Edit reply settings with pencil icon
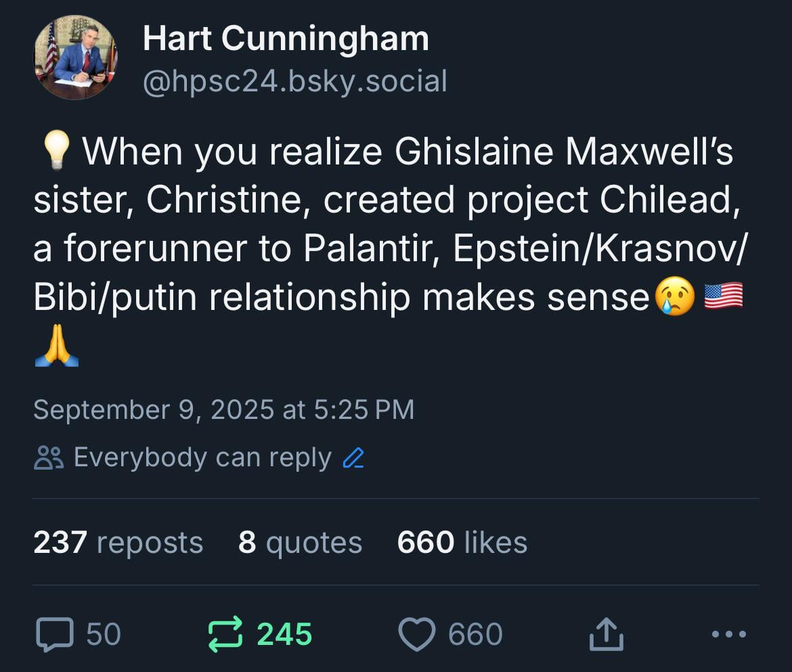Viewport: 792px width, 672px height. tap(353, 458)
